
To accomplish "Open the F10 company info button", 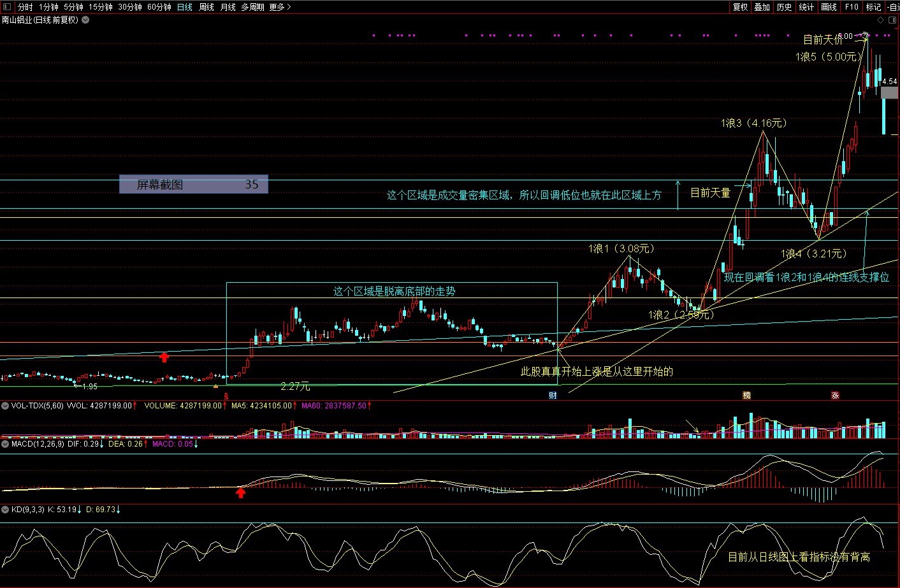I will pyautogui.click(x=852, y=7).
